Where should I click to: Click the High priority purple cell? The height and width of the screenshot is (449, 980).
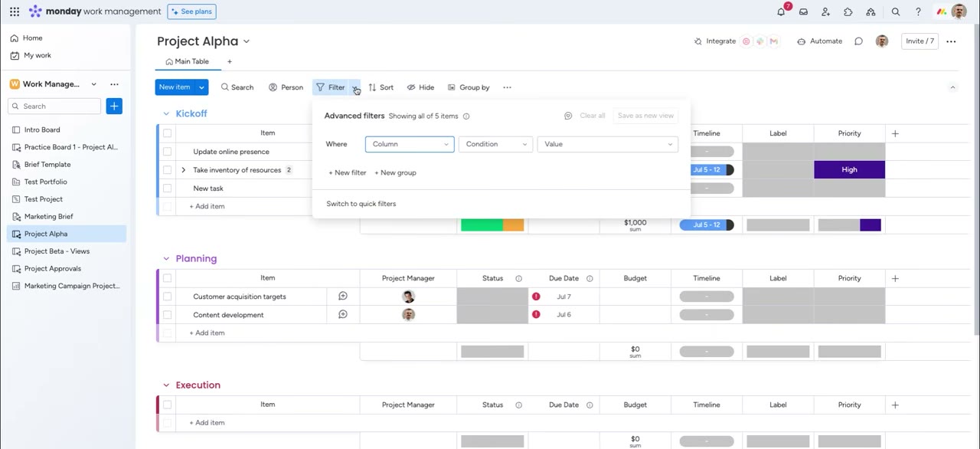849,170
